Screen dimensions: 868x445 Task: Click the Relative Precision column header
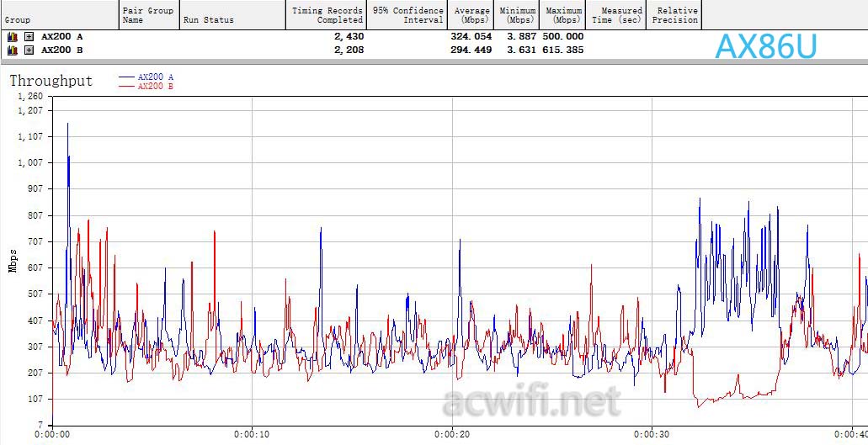click(674, 15)
